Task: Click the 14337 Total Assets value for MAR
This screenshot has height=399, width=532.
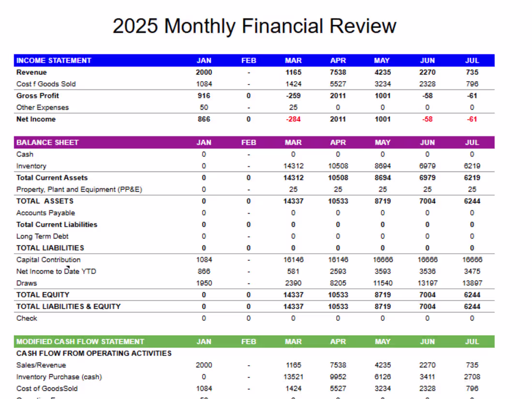Action: [x=293, y=201]
